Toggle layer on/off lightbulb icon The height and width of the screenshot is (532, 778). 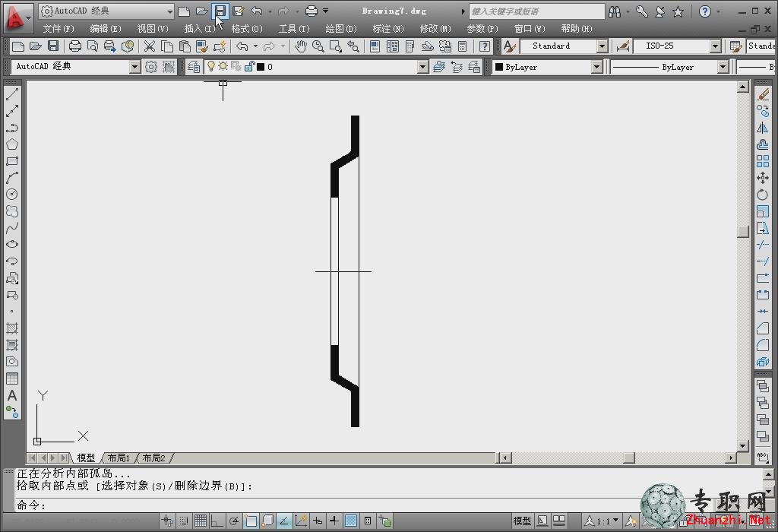[211, 66]
